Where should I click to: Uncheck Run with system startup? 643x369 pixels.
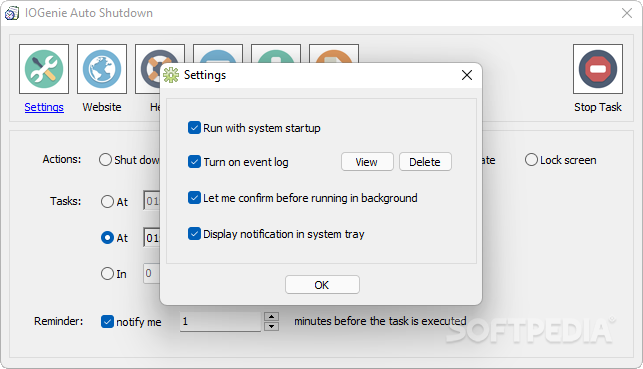(194, 128)
